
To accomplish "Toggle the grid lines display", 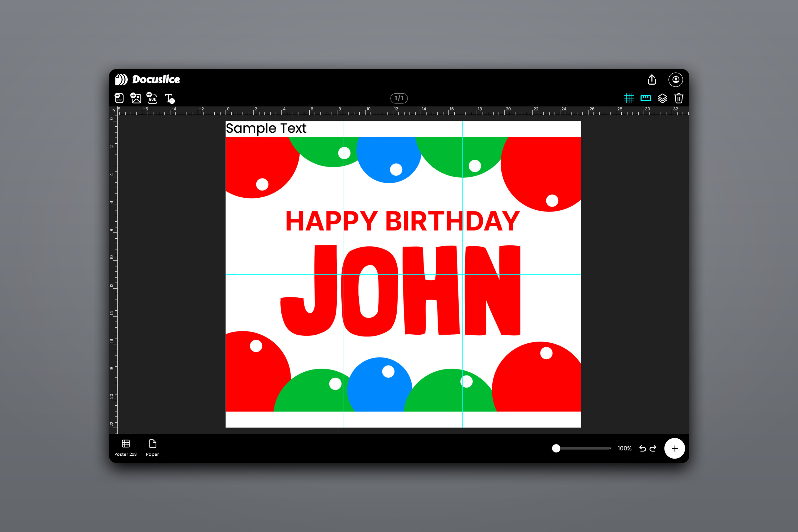I will pyautogui.click(x=629, y=98).
